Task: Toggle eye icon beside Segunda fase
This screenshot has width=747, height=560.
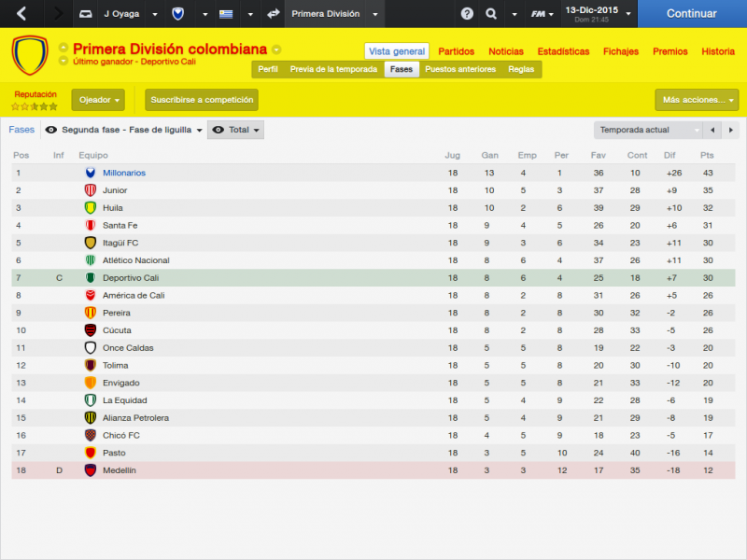Action: pos(51,130)
